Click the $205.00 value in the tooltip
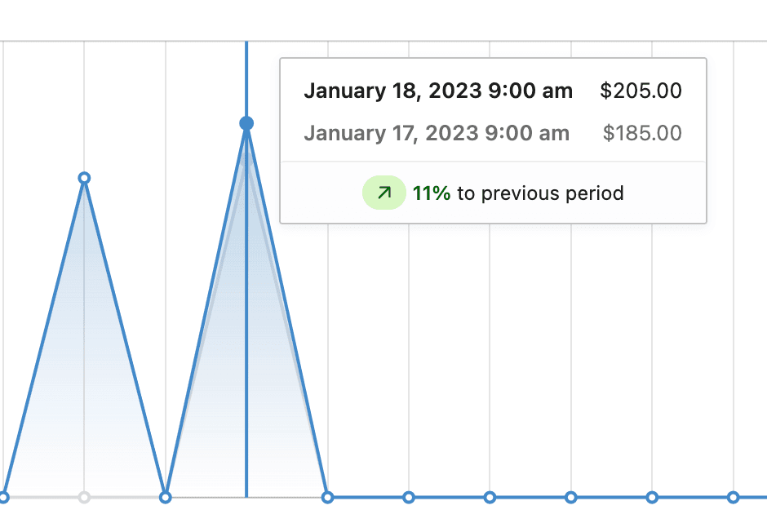 [x=641, y=91]
